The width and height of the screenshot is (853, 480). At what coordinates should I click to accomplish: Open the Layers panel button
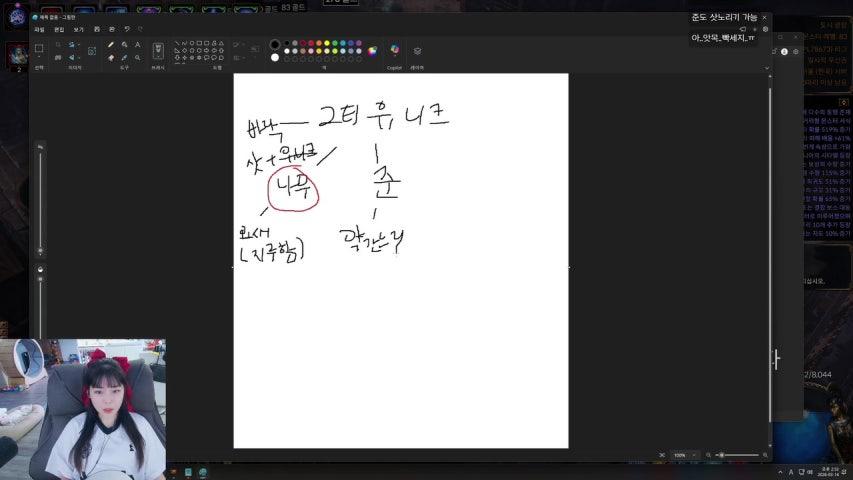(x=417, y=51)
